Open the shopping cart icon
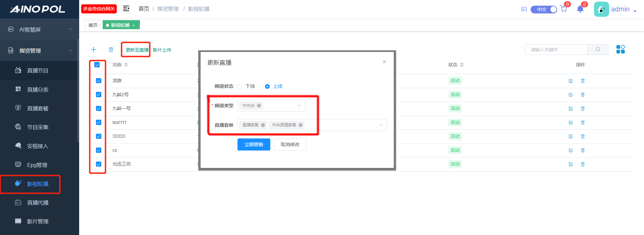The height and width of the screenshot is (235, 644). pos(563,9)
